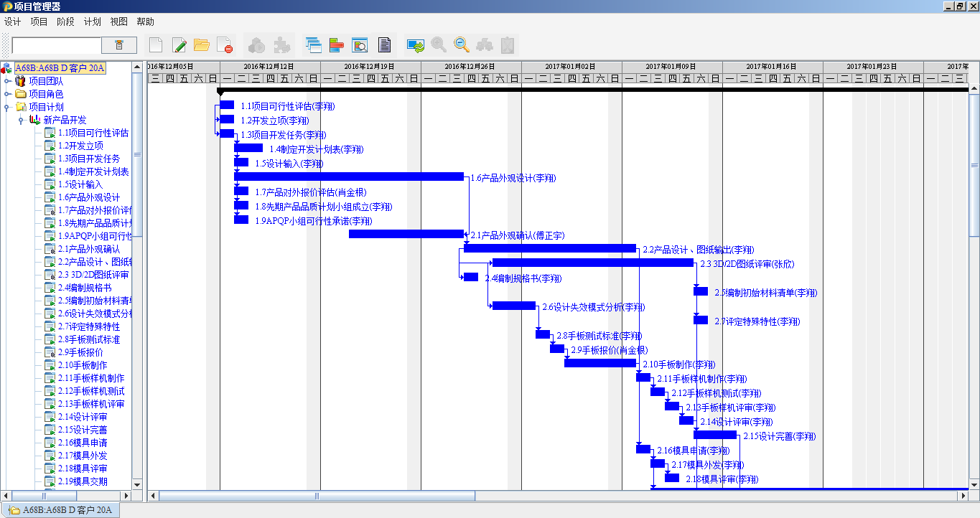Click the 2017年01月09日 week header

point(672,67)
